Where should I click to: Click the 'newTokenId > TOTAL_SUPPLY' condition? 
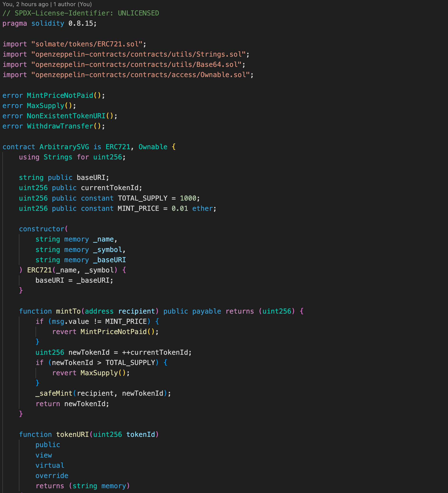pyautogui.click(x=104, y=362)
